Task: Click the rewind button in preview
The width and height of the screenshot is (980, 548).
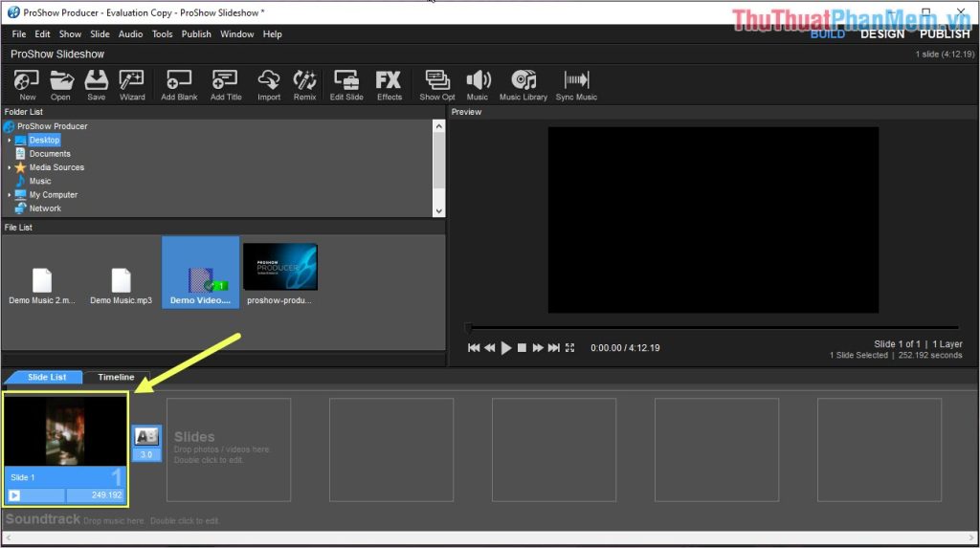Action: pos(489,348)
